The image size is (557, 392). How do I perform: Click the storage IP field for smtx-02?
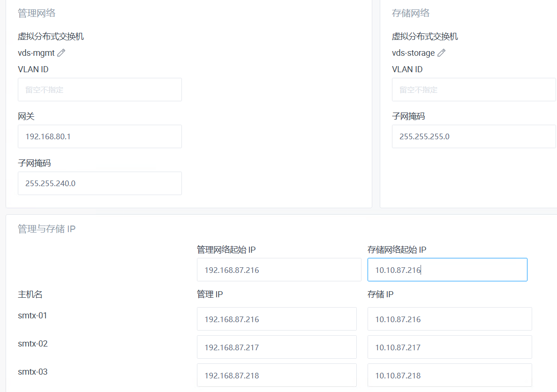pos(450,347)
